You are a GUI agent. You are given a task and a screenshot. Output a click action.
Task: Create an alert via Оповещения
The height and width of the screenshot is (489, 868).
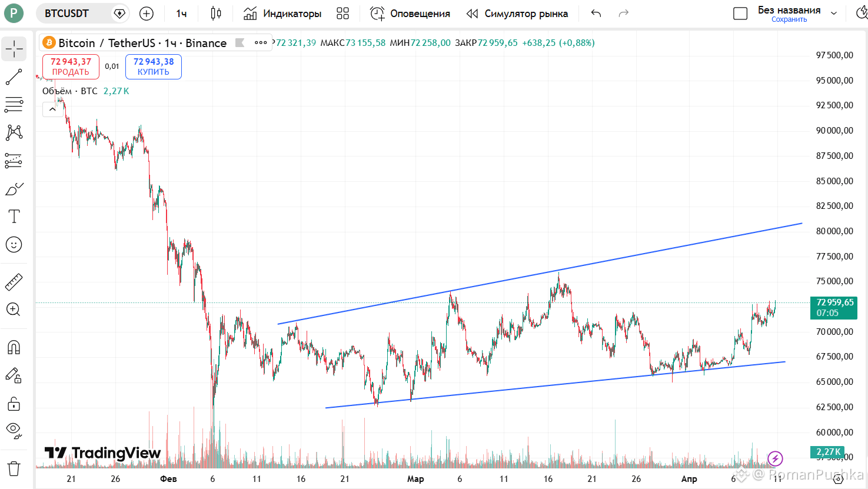tap(410, 13)
